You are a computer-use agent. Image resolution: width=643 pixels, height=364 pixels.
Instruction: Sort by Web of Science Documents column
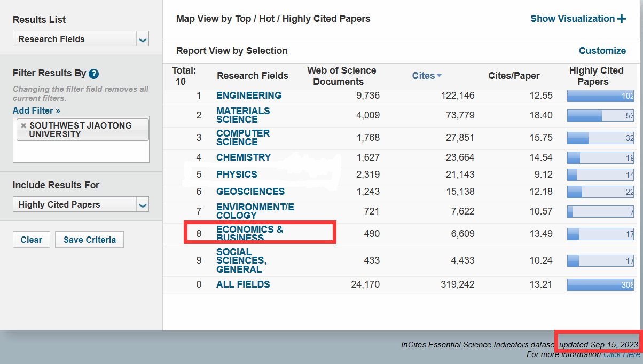click(341, 76)
